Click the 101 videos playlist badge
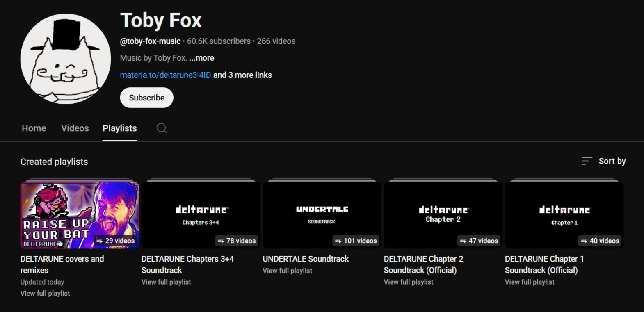 click(356, 241)
